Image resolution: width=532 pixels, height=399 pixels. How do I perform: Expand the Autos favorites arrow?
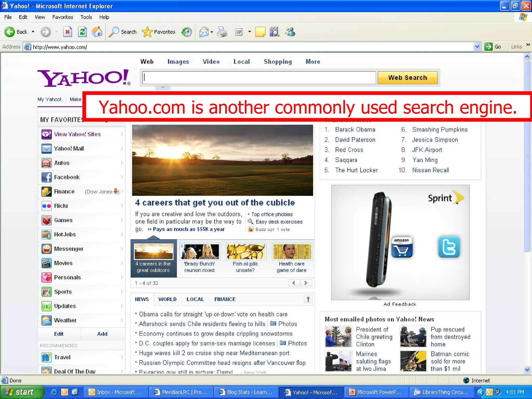tap(122, 163)
